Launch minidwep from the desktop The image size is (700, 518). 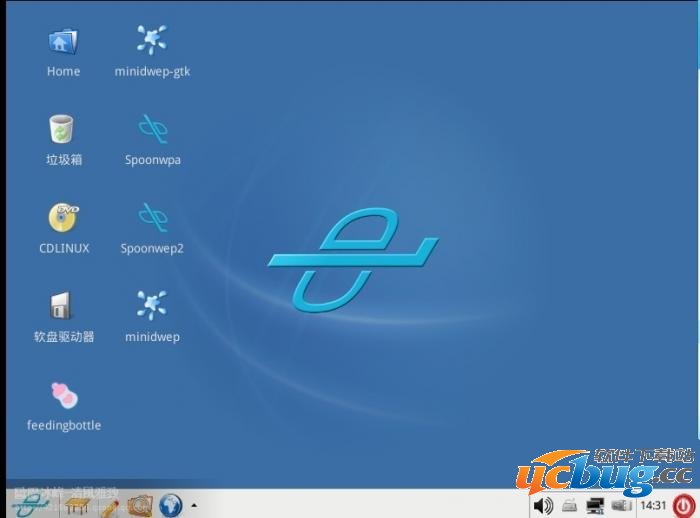tap(152, 304)
